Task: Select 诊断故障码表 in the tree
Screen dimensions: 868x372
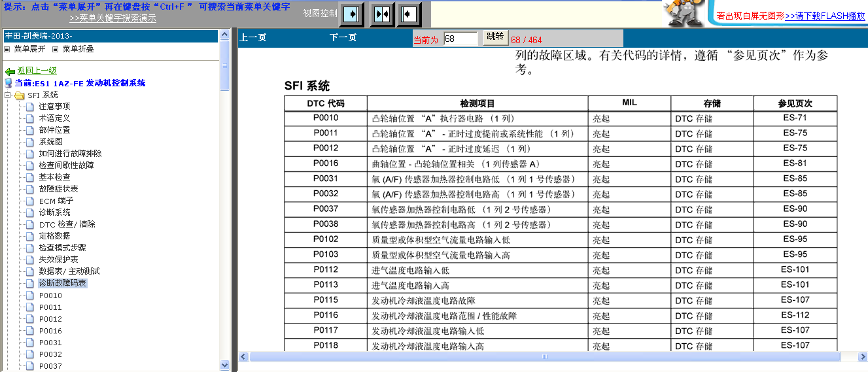Action: (62, 283)
